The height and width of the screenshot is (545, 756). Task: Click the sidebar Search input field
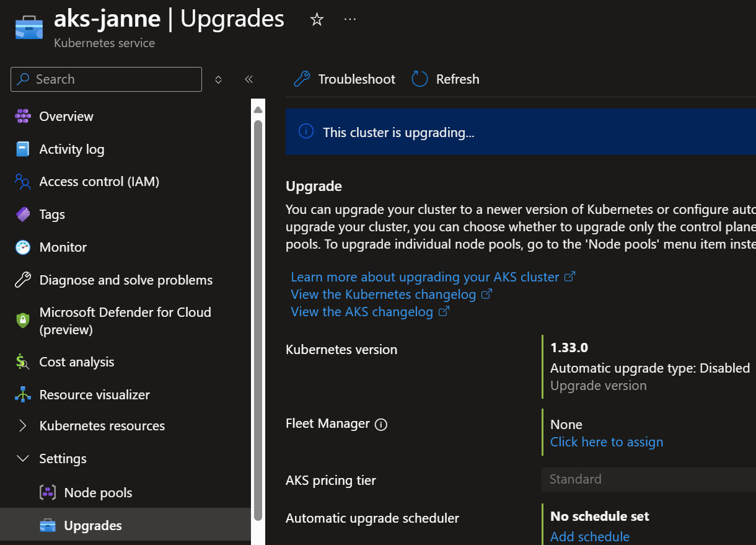(107, 79)
